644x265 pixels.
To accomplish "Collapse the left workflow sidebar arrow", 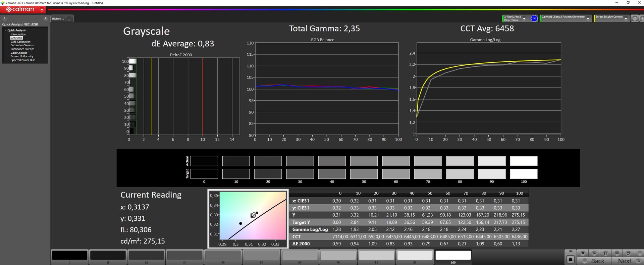I will [46, 18].
